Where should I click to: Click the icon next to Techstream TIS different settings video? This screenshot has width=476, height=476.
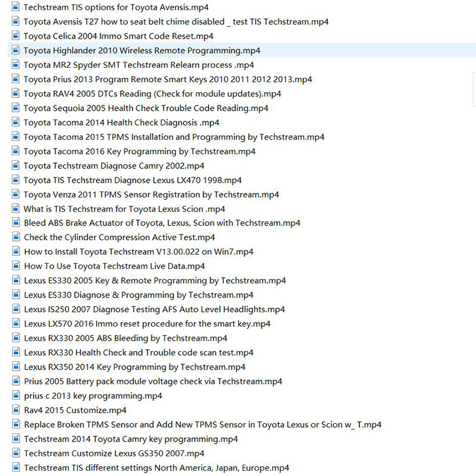(x=15, y=467)
